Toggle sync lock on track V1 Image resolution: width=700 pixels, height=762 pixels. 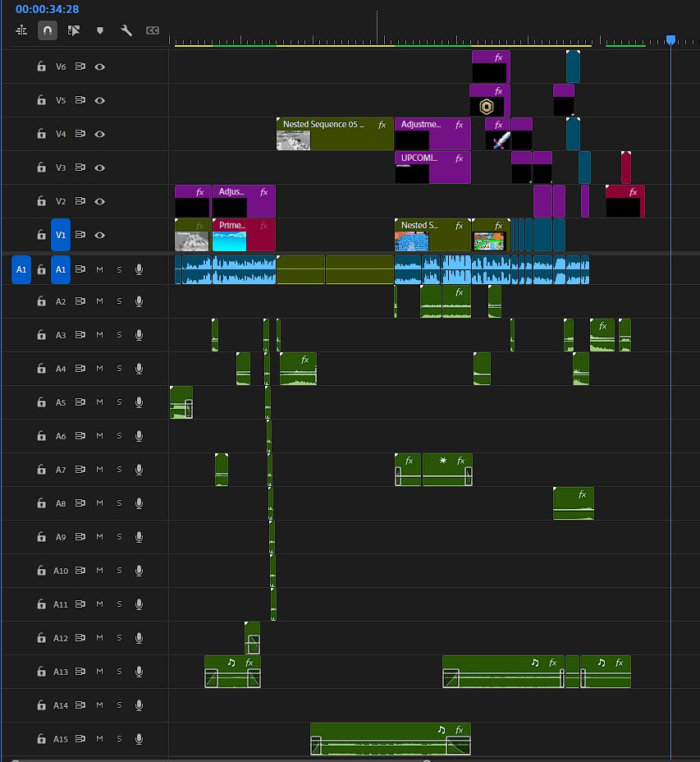coord(80,235)
